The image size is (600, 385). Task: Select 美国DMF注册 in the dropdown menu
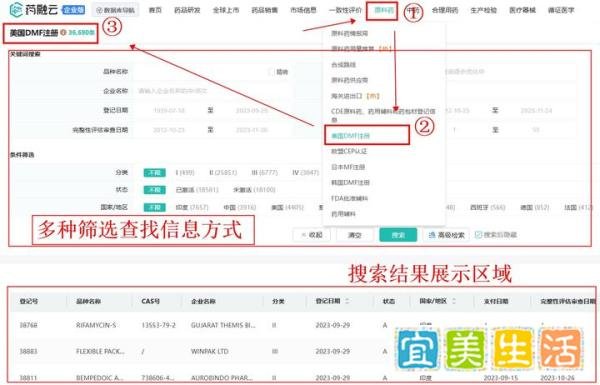click(351, 135)
